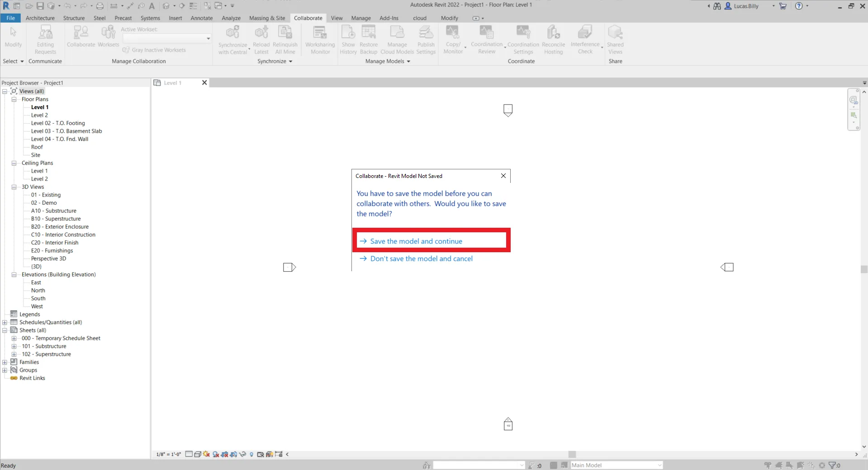Collapse the Ceiling Plans tree node

coord(14,163)
